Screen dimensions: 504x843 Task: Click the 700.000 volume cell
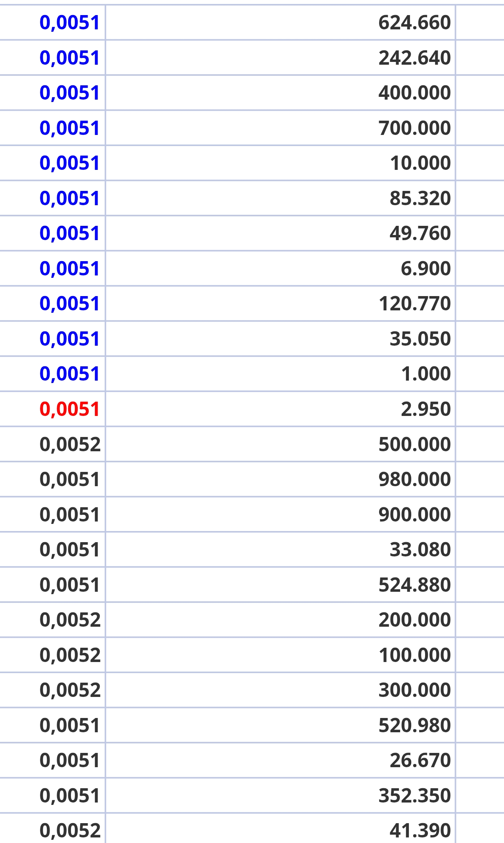(414, 128)
